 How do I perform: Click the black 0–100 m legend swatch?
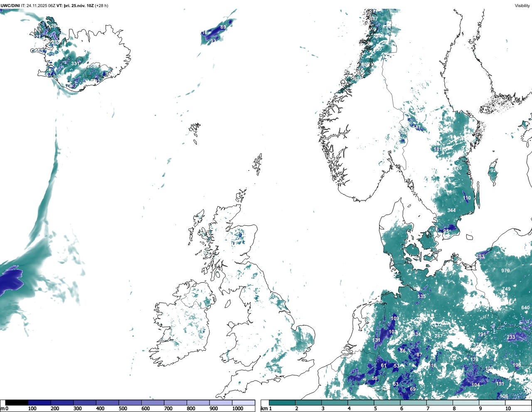point(17,402)
